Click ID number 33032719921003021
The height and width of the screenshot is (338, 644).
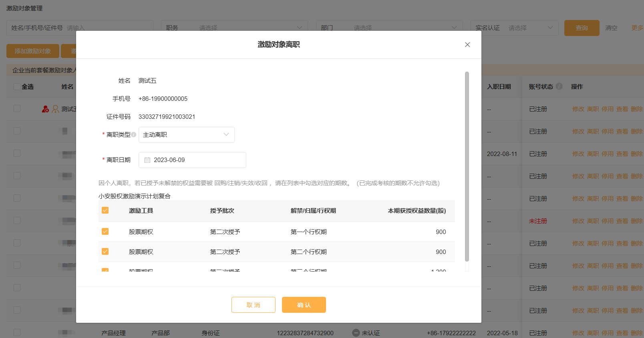click(x=167, y=117)
